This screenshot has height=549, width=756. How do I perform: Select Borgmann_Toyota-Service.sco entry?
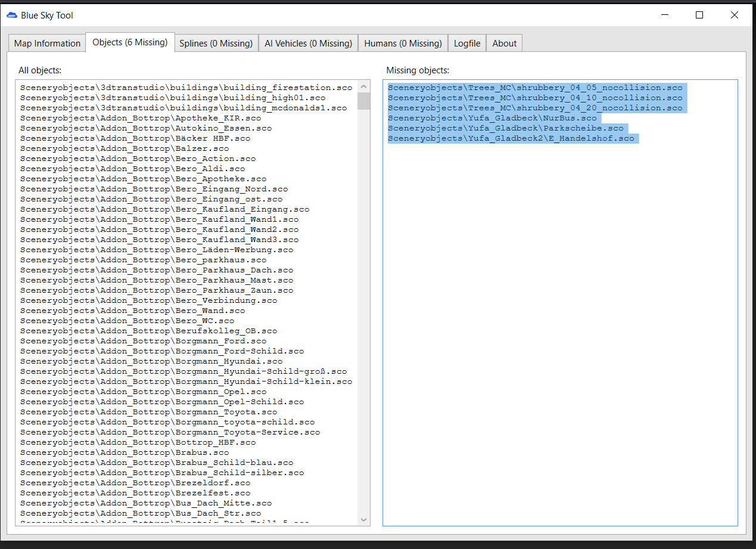click(170, 432)
